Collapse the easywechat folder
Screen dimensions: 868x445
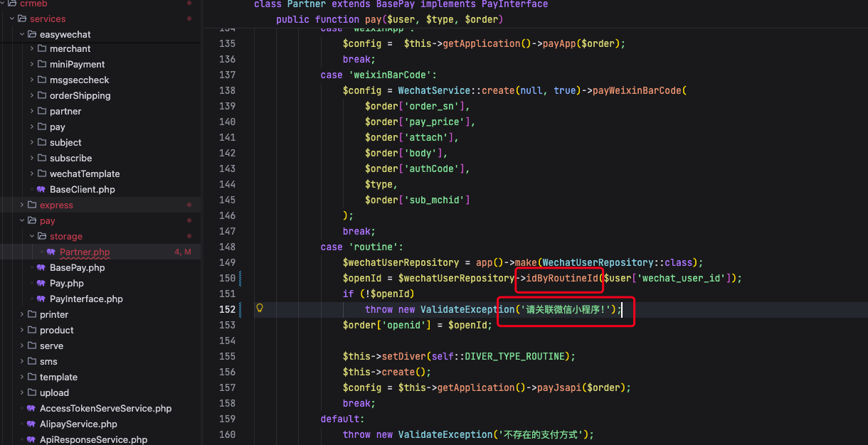(x=23, y=34)
